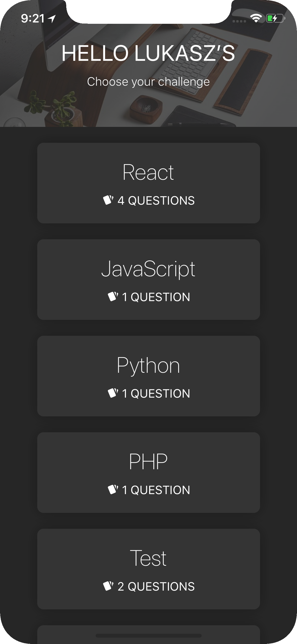
Task: Tap the location arrow icon
Action: pyautogui.click(x=52, y=19)
